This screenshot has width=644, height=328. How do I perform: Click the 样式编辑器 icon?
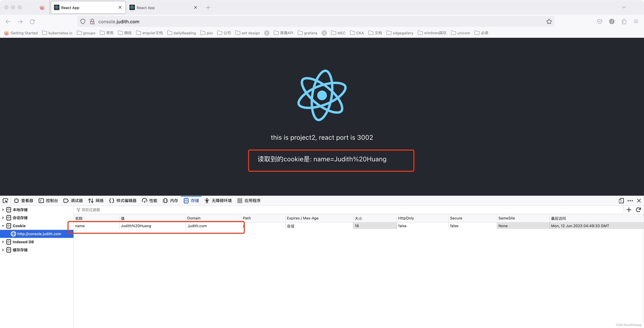coord(111,200)
